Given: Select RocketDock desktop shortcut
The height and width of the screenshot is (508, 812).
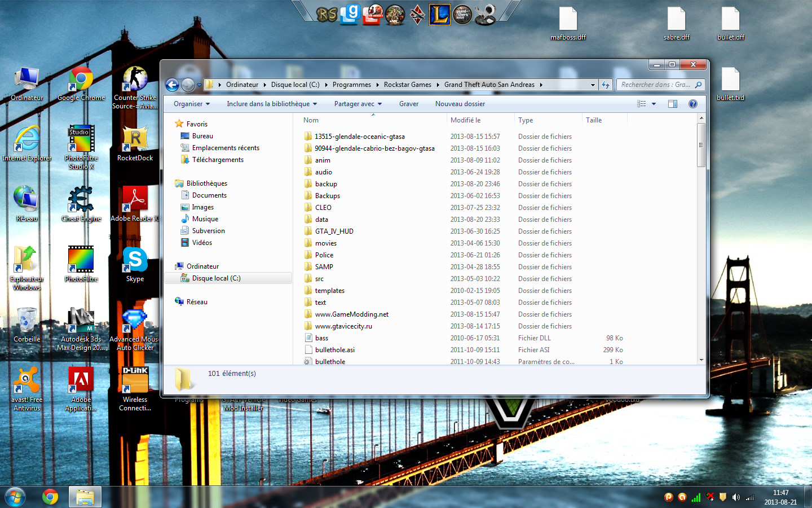Looking at the screenshot, I should 135,144.
